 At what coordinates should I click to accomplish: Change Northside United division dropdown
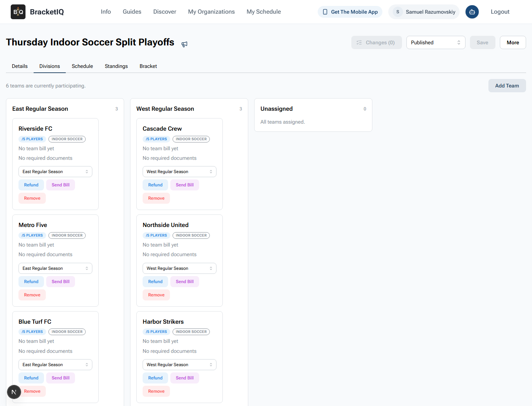click(180, 268)
